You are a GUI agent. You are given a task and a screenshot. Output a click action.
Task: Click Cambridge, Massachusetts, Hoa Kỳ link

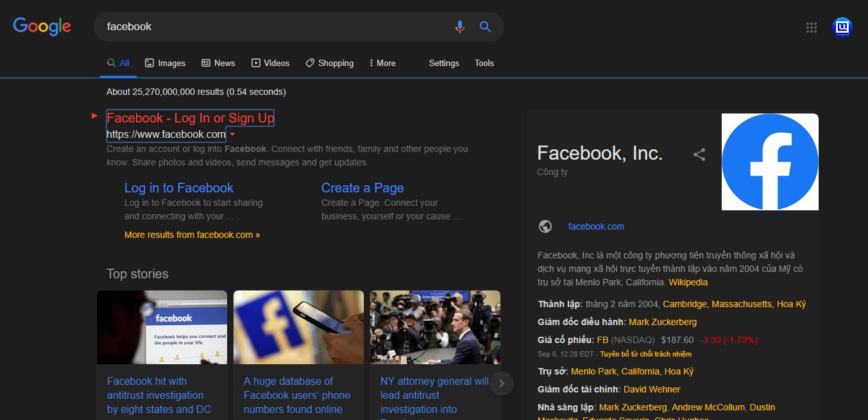point(735,304)
